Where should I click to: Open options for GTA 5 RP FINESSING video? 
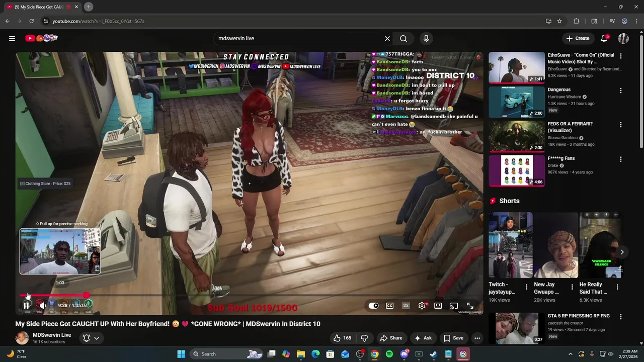pyautogui.click(x=620, y=317)
